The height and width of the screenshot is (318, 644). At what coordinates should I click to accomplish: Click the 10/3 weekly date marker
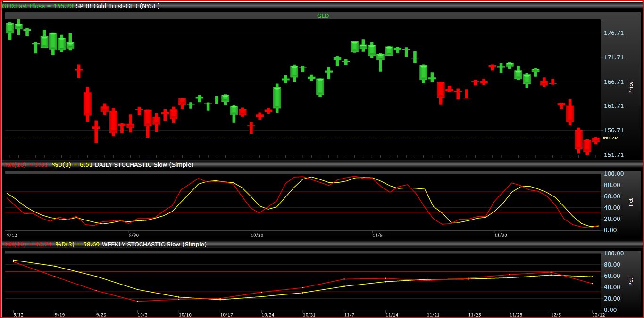[142, 315]
